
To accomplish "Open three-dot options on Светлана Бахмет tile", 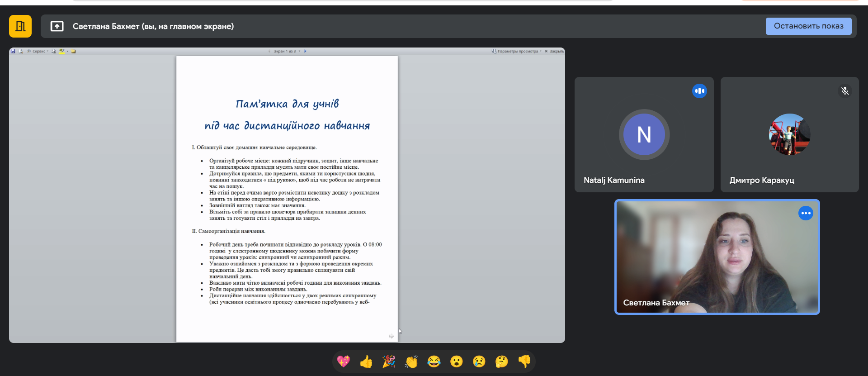I will (x=806, y=213).
